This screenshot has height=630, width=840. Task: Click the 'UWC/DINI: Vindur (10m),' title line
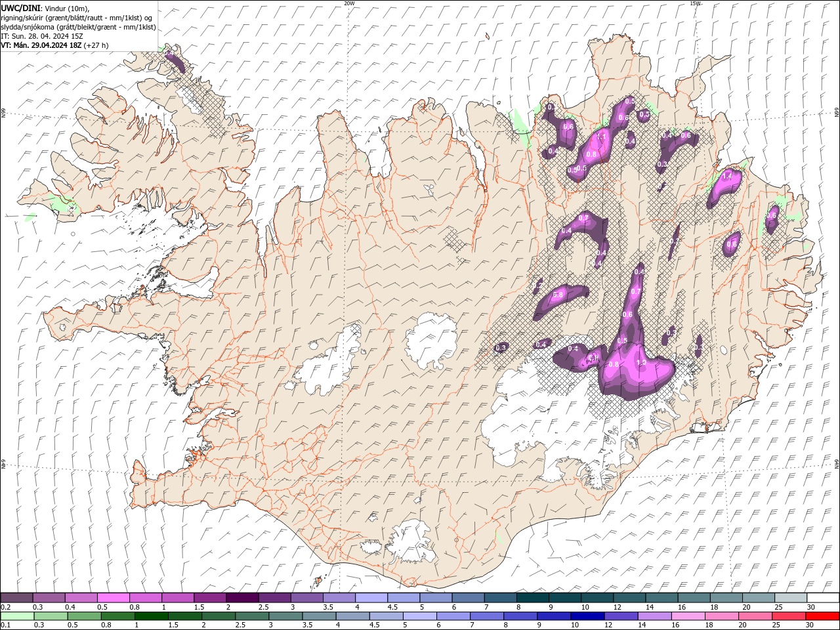45,8
